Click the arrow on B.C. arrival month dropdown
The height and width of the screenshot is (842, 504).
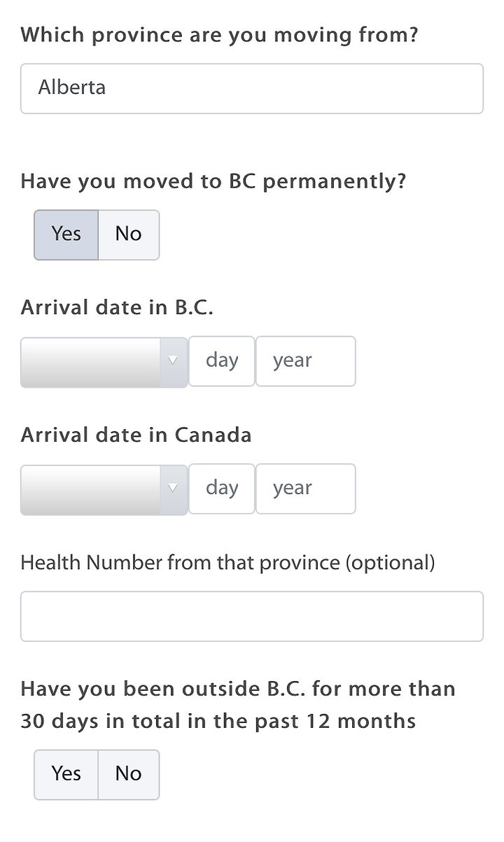tap(174, 361)
